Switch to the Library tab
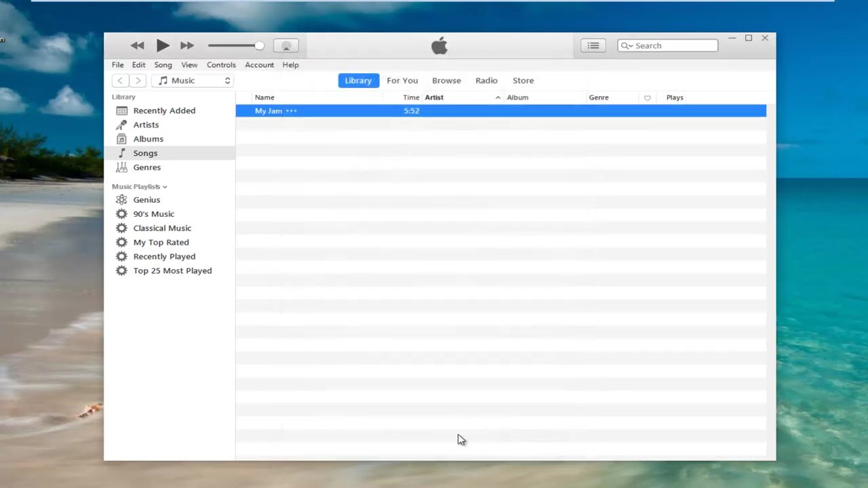Screen dimensions: 868x488 pyautogui.click(x=358, y=81)
